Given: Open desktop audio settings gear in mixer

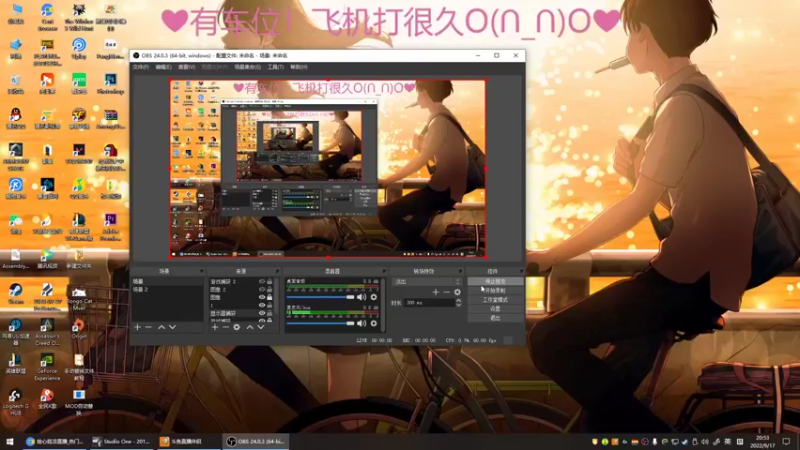Looking at the screenshot, I should tap(373, 297).
